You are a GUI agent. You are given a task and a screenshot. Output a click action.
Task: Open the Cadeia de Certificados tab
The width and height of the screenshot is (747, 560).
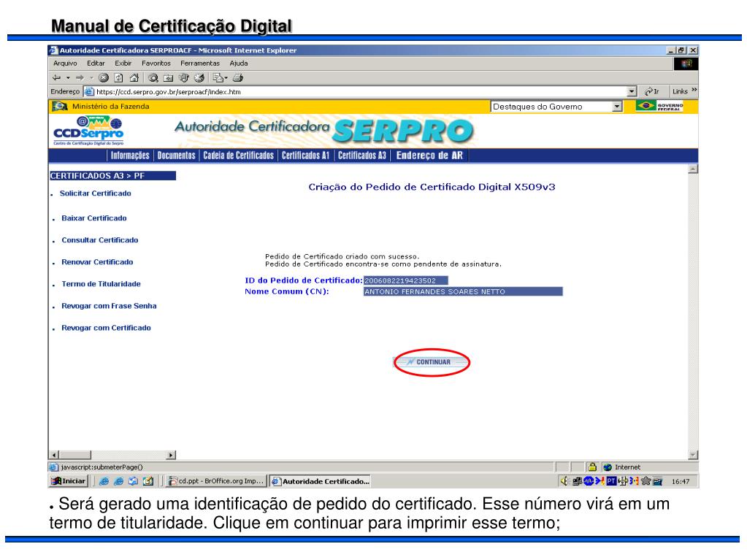click(x=239, y=156)
